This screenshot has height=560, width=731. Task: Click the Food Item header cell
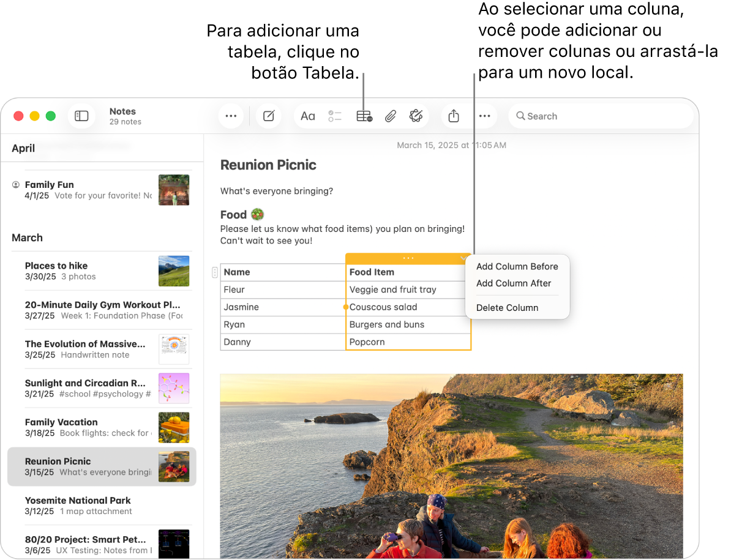pos(408,272)
